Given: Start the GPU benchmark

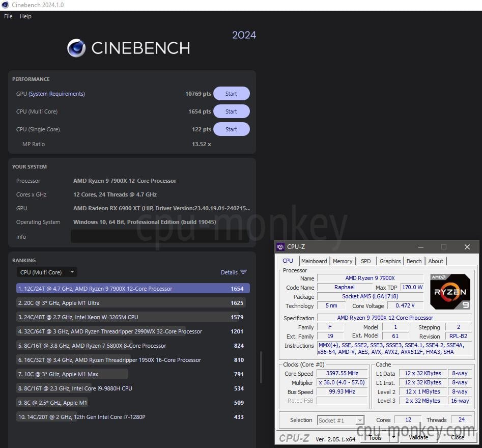Looking at the screenshot, I should 231,94.
